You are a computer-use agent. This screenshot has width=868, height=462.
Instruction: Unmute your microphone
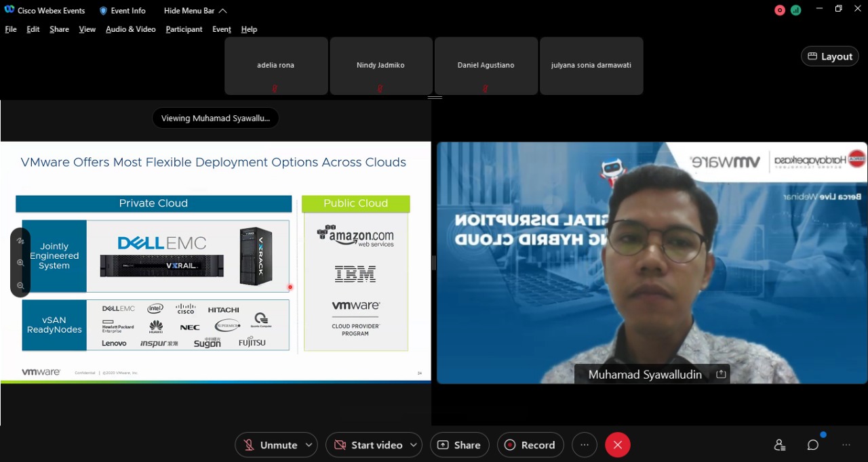[271, 445]
